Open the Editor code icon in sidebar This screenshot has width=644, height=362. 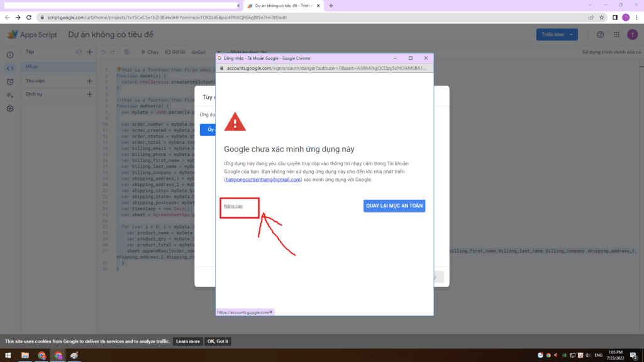pyautogui.click(x=10, y=68)
